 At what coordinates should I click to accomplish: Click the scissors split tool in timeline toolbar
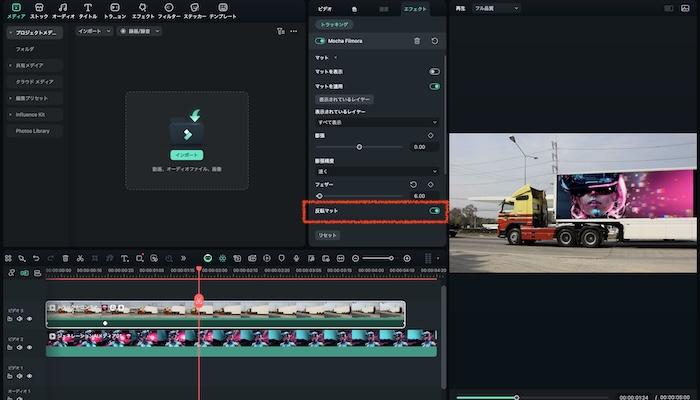click(x=80, y=258)
